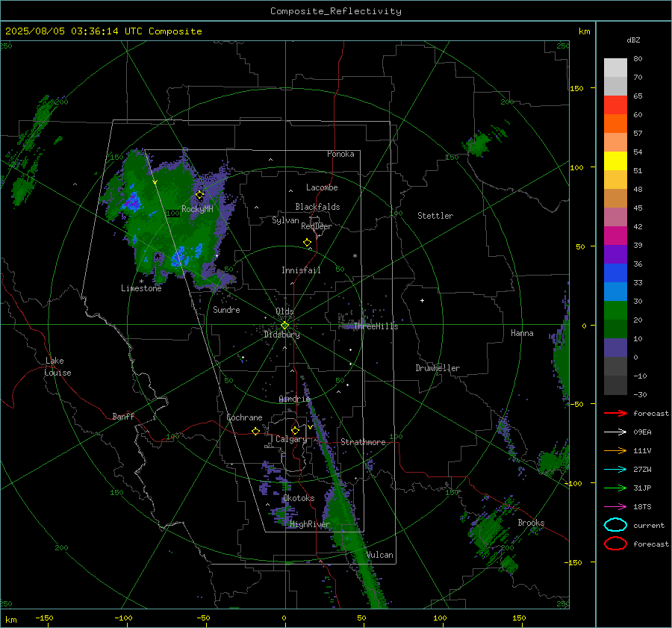Image resolution: width=672 pixels, height=628 pixels.
Task: Click the Brooks town label
Action: tap(531, 523)
